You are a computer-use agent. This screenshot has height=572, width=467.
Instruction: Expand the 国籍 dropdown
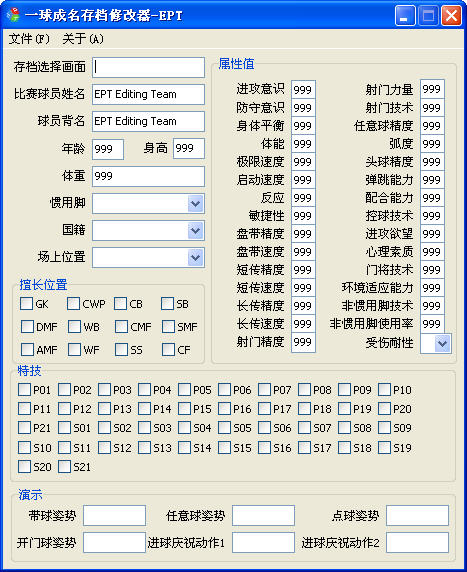196,231
